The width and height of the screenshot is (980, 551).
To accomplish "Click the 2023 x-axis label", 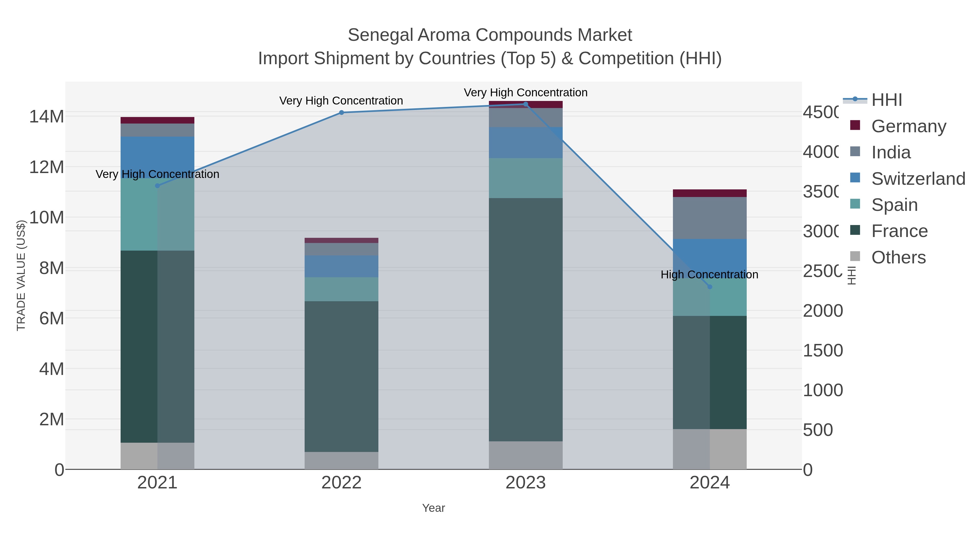I will (526, 483).
